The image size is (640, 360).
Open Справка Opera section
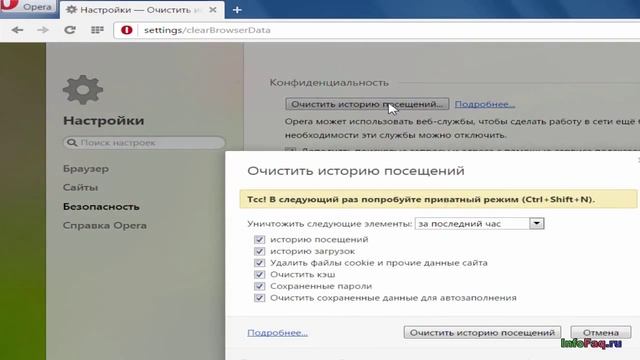click(105, 225)
